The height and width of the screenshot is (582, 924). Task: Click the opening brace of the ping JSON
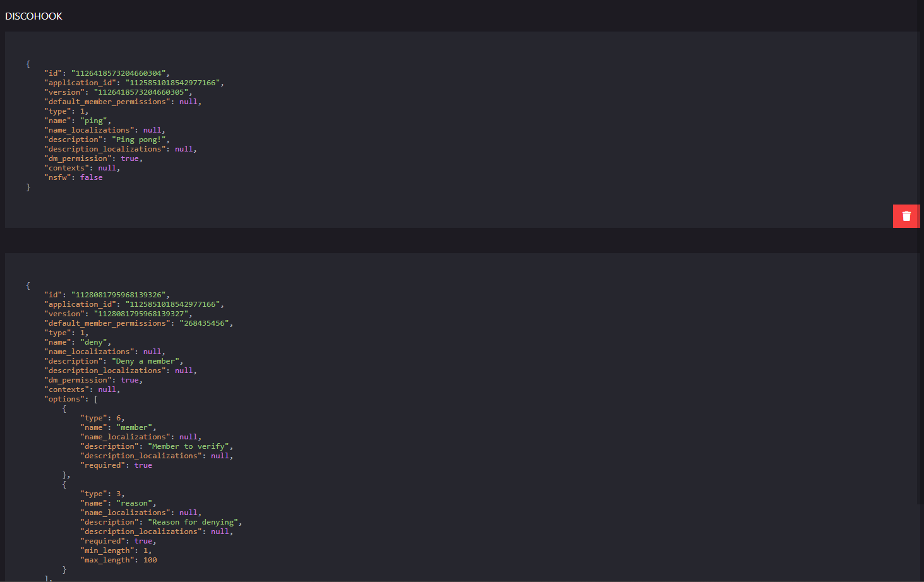coord(28,63)
